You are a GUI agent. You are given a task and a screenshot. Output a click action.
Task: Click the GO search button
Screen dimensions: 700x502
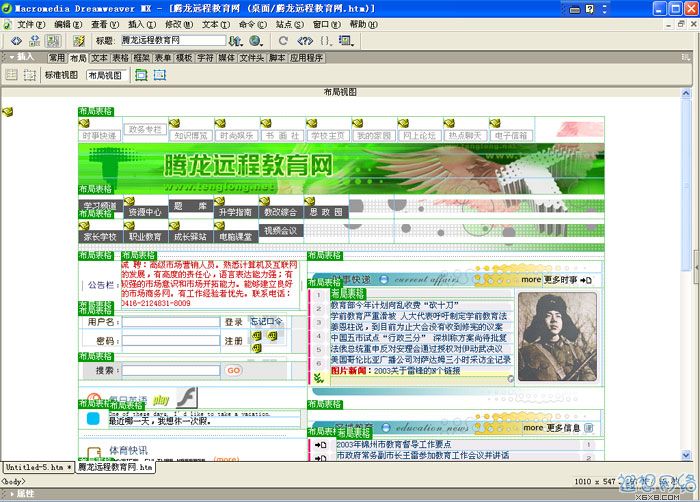click(x=233, y=370)
